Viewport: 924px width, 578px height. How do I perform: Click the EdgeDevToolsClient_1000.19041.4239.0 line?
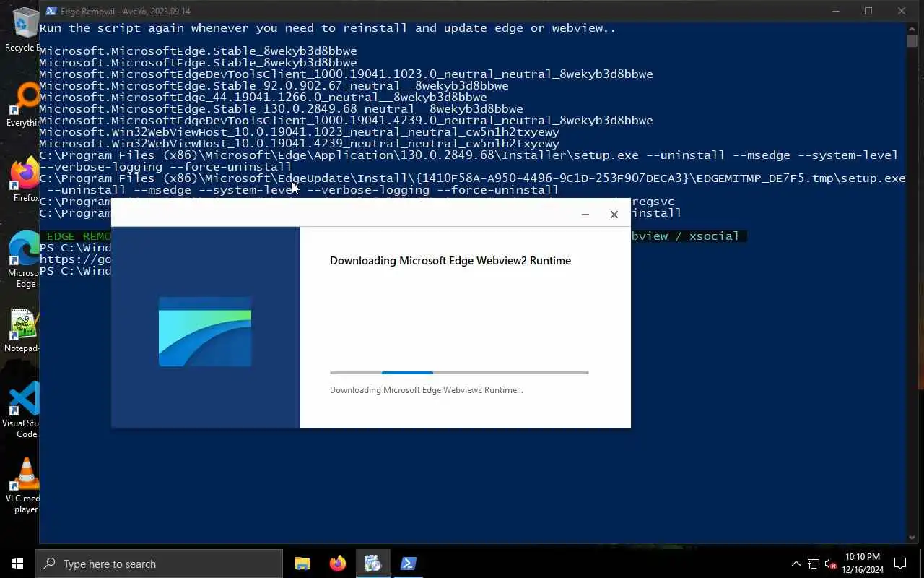pos(346,121)
